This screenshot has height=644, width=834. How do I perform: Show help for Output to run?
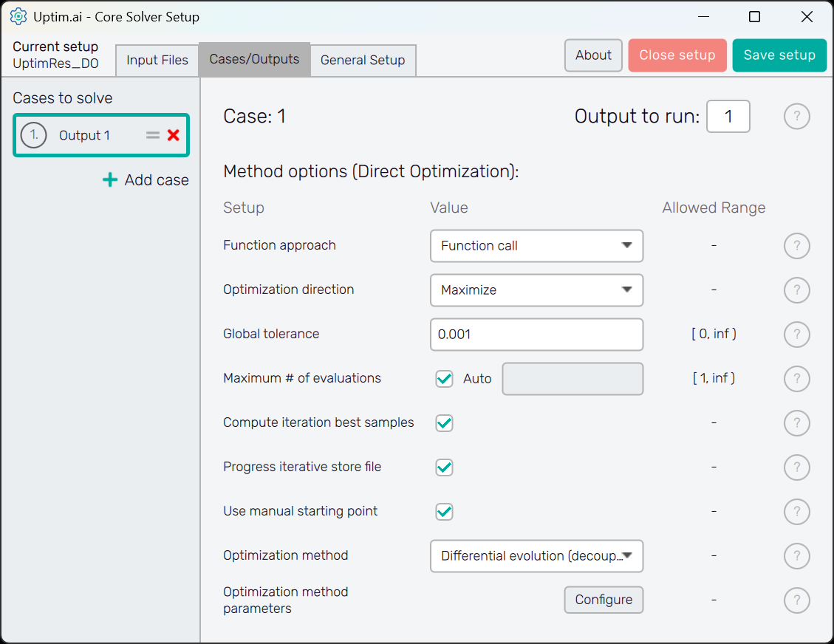[x=796, y=117]
